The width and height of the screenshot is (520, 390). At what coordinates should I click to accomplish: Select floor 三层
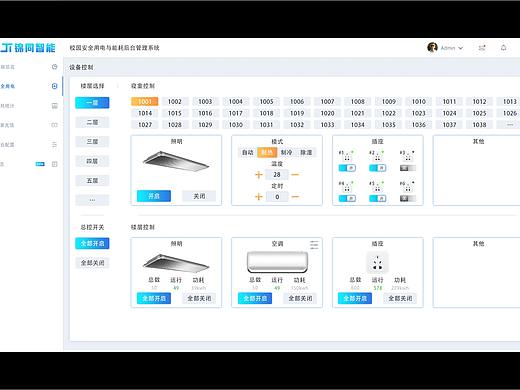click(x=92, y=142)
